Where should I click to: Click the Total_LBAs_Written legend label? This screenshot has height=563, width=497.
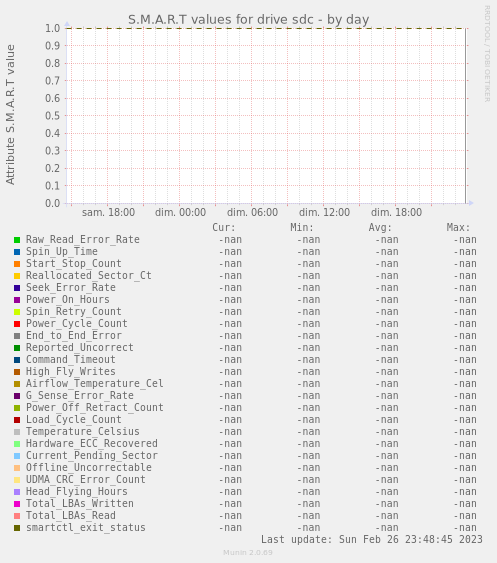pos(80,503)
